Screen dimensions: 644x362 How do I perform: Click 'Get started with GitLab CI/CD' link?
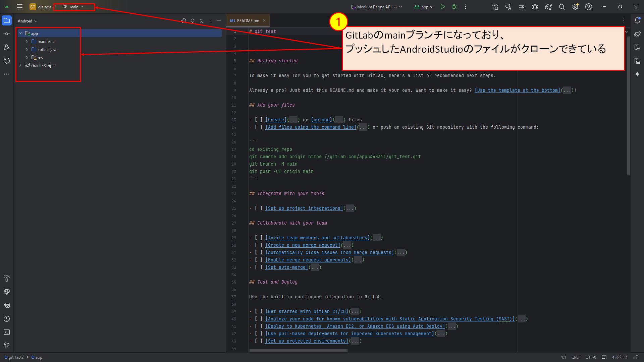pyautogui.click(x=307, y=311)
